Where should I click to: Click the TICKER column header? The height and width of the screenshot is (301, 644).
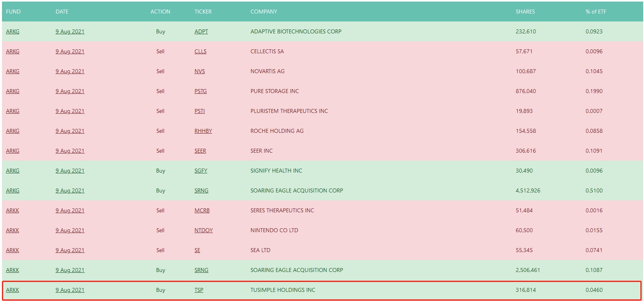(x=203, y=12)
